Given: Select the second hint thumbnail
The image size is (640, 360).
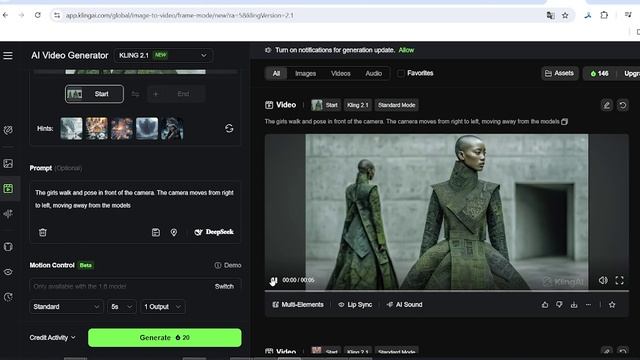Looking at the screenshot, I should pos(97,129).
